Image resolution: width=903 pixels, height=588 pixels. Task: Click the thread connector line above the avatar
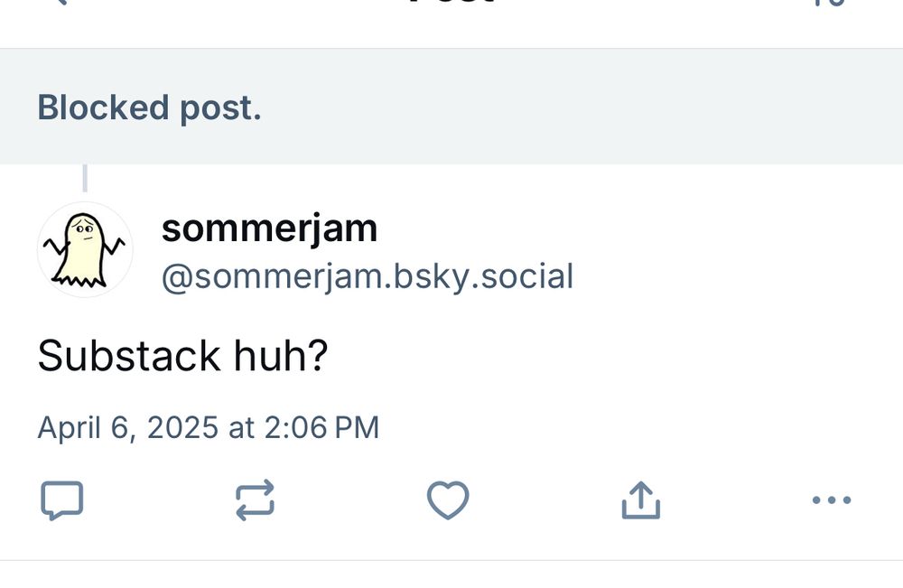[x=85, y=178]
